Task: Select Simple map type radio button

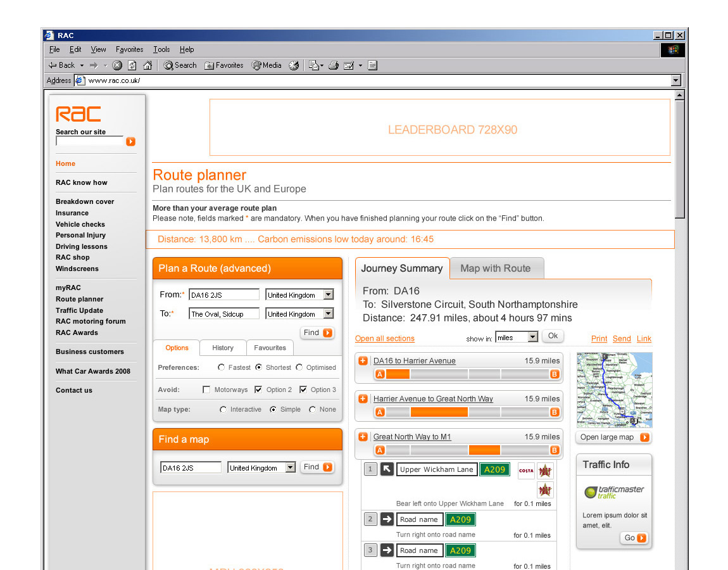Action: [273, 409]
